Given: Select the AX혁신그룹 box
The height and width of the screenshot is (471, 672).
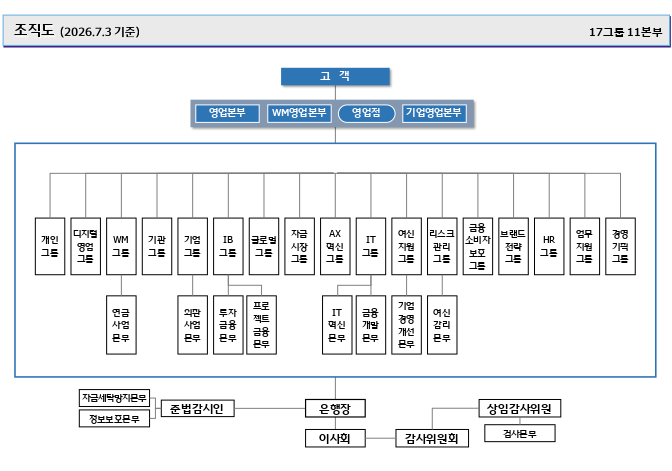Looking at the screenshot, I should 335,246.
